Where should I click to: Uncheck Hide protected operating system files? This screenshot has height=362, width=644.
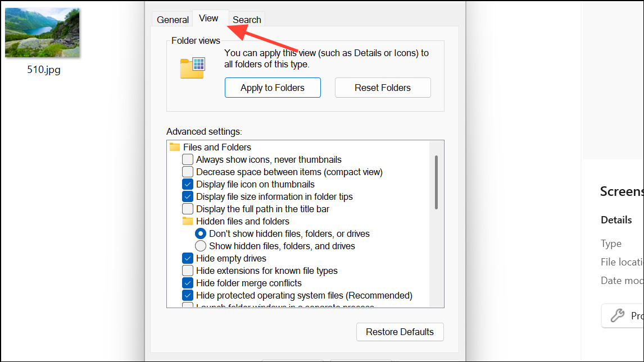tap(188, 295)
